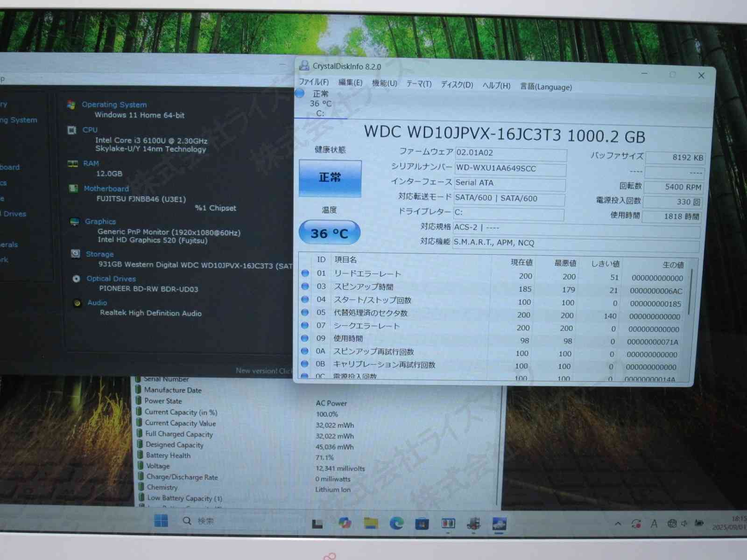Click the blue 正常 health status button
The image size is (747, 560).
coord(330,178)
